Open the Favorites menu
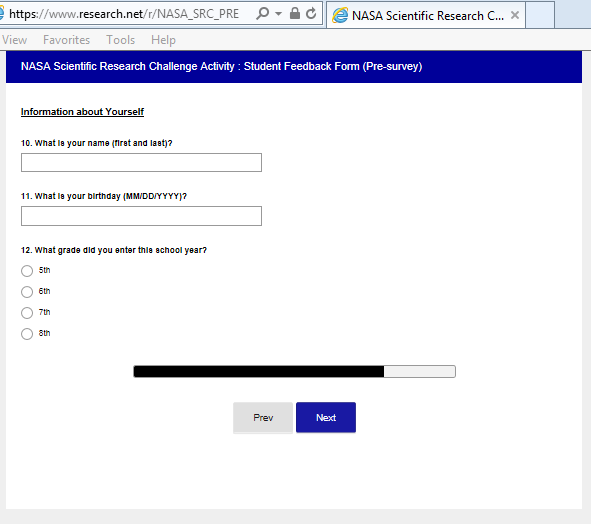 (66, 40)
